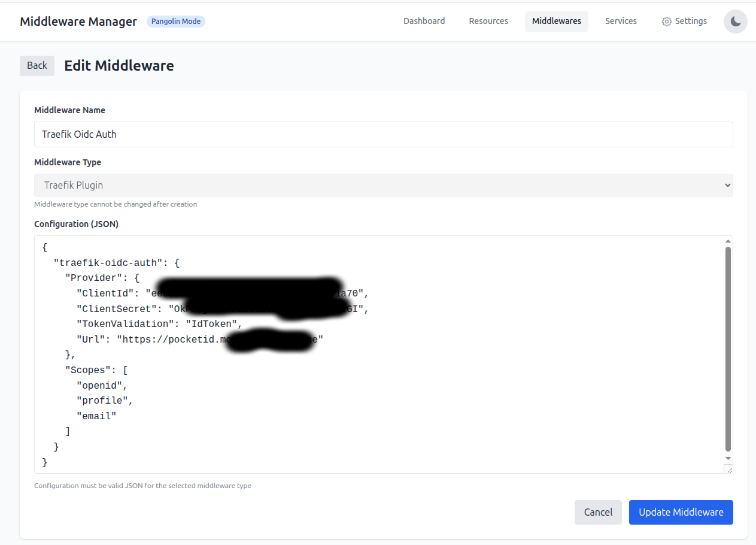Click the "profile" scope line

point(105,401)
